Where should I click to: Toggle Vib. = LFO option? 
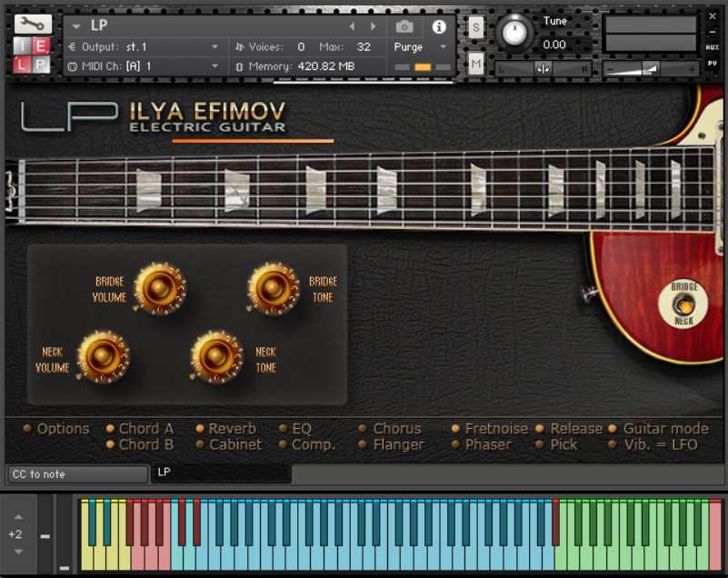(653, 444)
